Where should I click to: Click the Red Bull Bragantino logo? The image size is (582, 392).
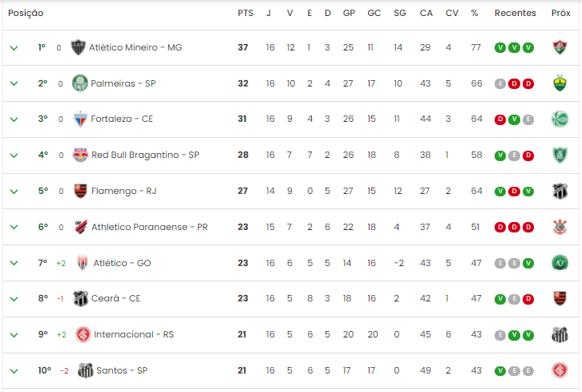[80, 155]
